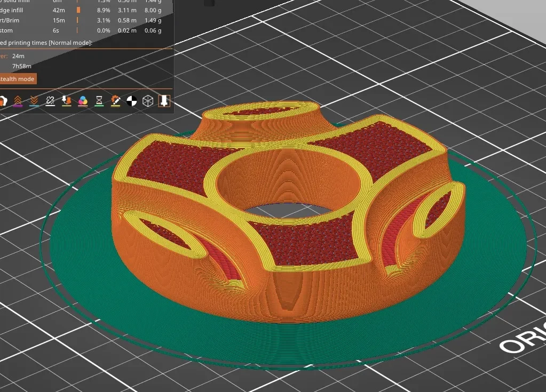
Task: Click the total print time 7h58m
Action: [22, 66]
